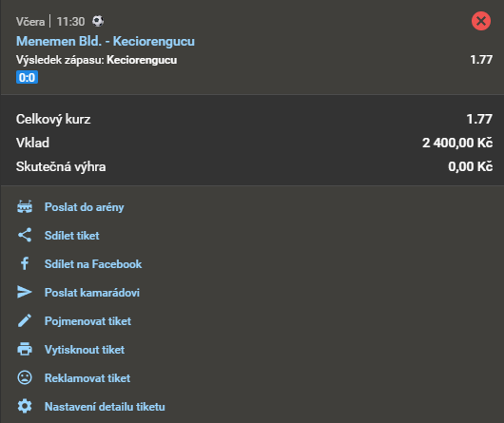The height and width of the screenshot is (423, 504).
Task: Select Poslat do arény option
Action: (x=85, y=207)
